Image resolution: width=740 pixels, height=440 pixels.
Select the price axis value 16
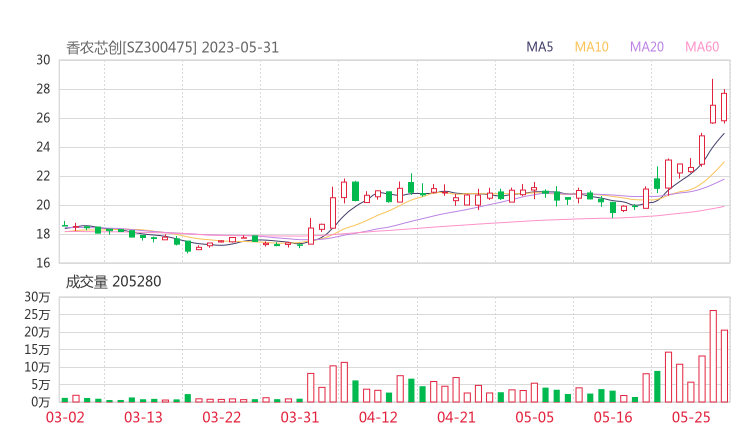[43, 262]
